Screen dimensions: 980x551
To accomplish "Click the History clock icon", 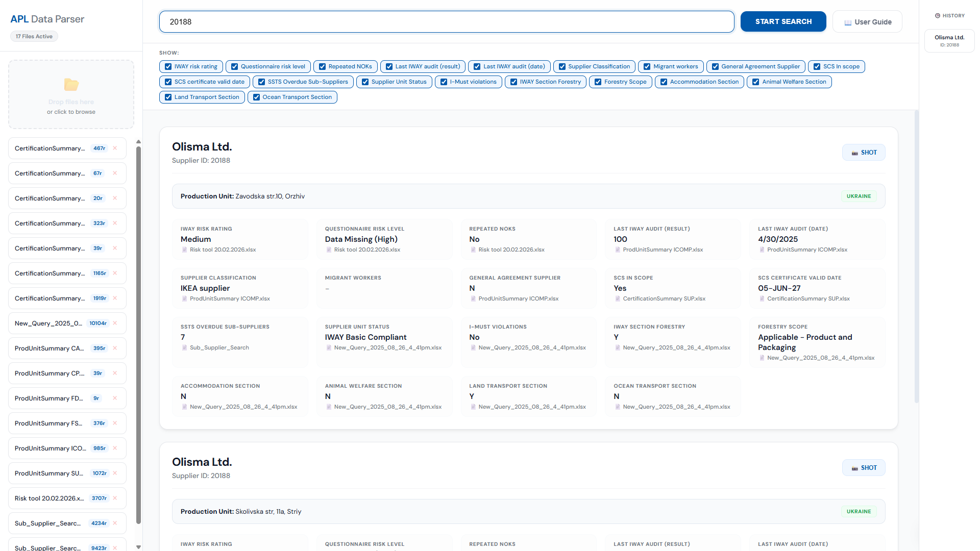I will pyautogui.click(x=938, y=16).
